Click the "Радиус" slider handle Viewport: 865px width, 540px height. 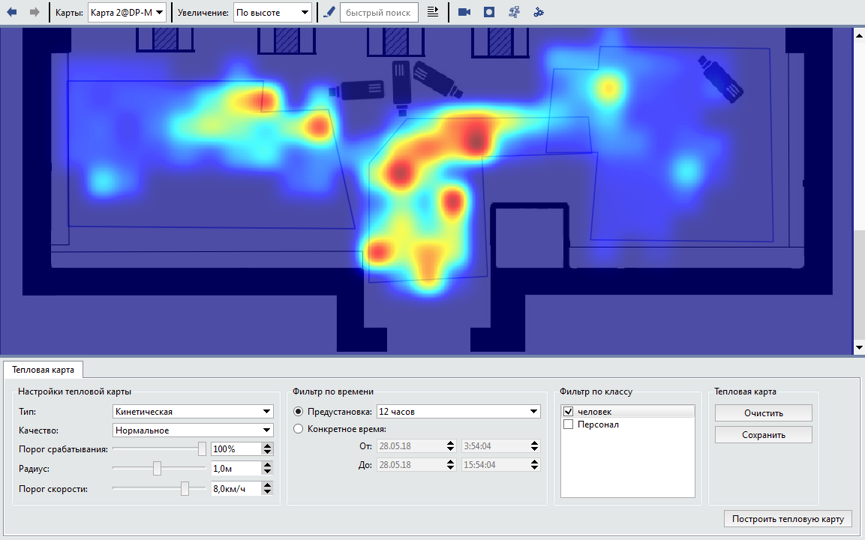coord(157,468)
